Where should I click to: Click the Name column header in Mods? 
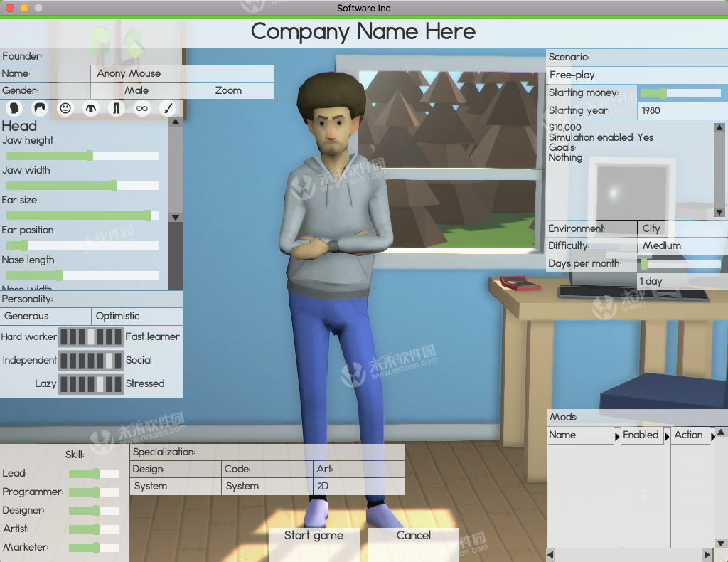coord(580,435)
